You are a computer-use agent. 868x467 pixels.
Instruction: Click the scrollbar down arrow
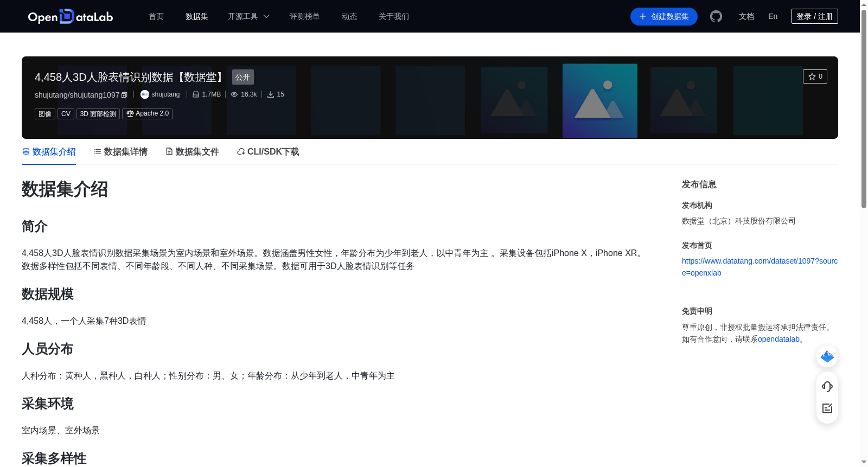tap(864, 462)
